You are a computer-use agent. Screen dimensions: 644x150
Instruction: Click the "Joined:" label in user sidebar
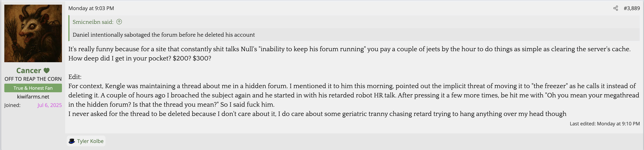[x=12, y=105]
